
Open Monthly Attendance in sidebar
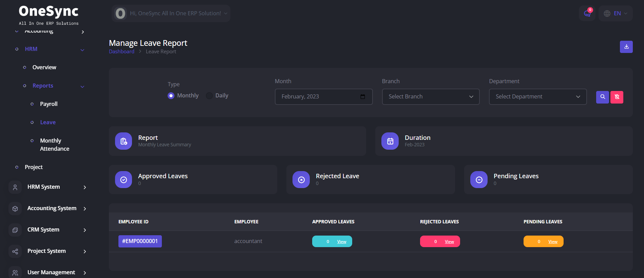tap(54, 145)
